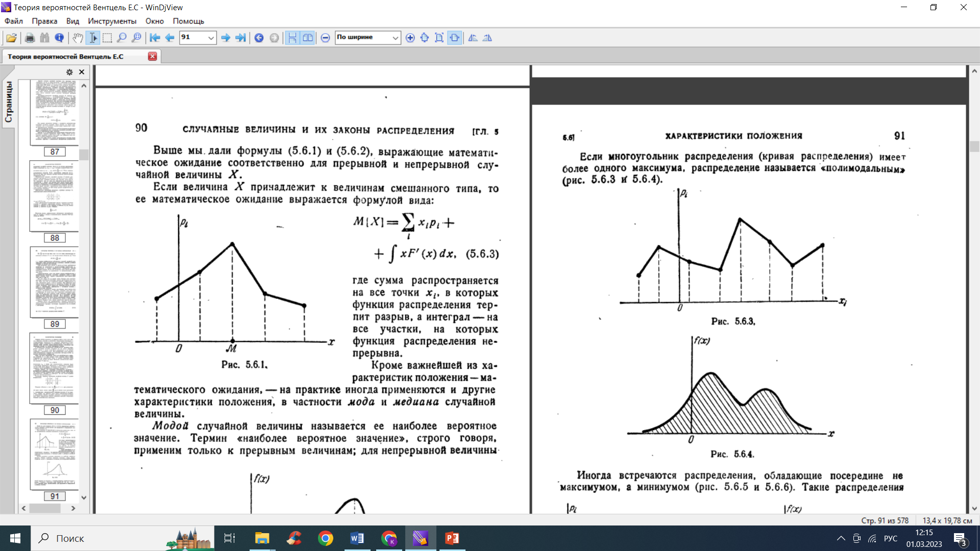Viewport: 980px width, 551px height.
Task: Navigate forward in view history
Action: click(274, 38)
